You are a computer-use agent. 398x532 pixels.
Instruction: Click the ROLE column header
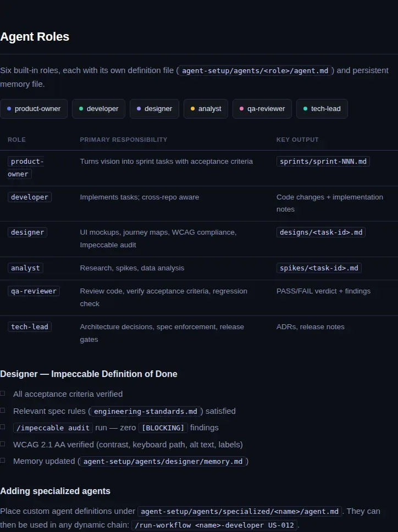coord(16,140)
